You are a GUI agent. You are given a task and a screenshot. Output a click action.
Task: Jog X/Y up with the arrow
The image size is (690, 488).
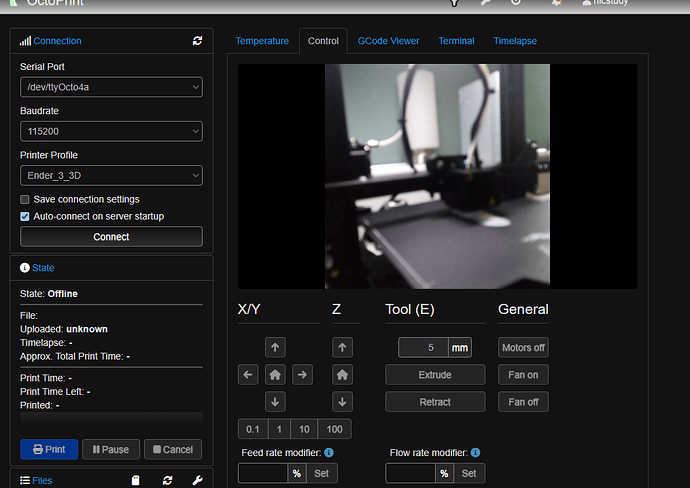point(275,348)
